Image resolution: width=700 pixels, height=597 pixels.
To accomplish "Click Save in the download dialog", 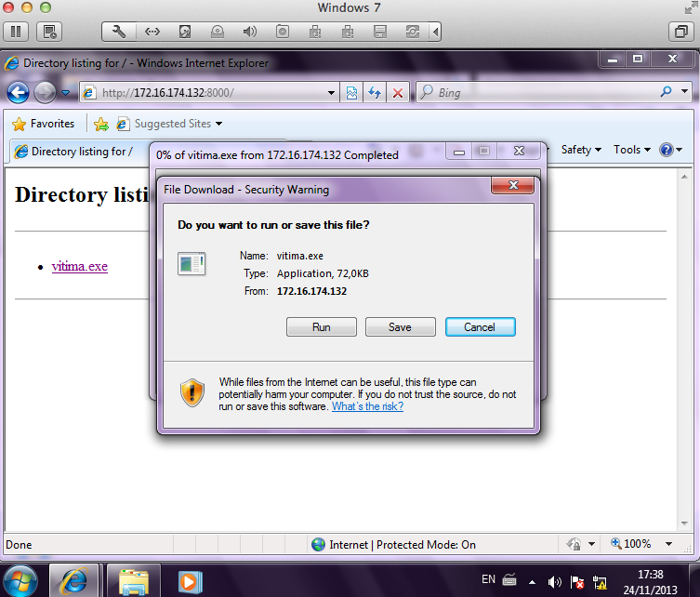I will [x=400, y=327].
